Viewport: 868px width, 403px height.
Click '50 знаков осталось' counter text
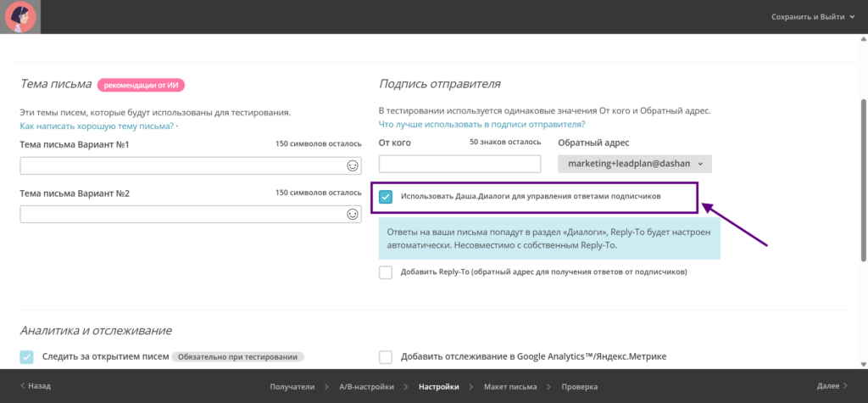505,142
